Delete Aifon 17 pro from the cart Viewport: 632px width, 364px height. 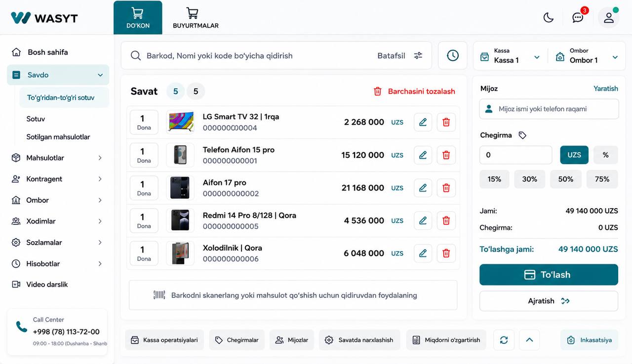coord(446,188)
